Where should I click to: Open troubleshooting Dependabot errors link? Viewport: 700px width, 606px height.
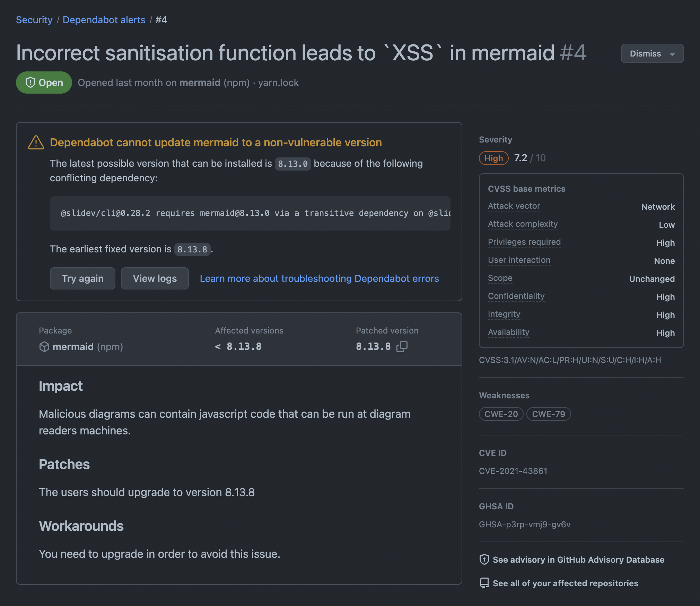click(x=319, y=278)
